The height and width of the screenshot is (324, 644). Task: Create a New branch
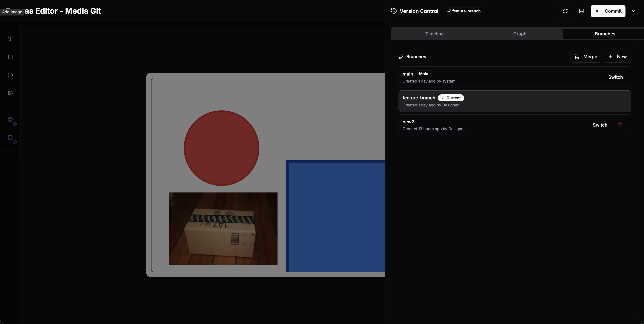[617, 57]
